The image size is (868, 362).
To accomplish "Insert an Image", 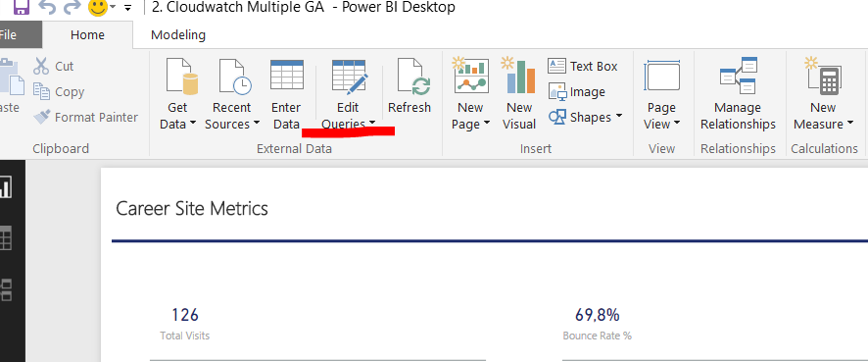I will point(576,92).
